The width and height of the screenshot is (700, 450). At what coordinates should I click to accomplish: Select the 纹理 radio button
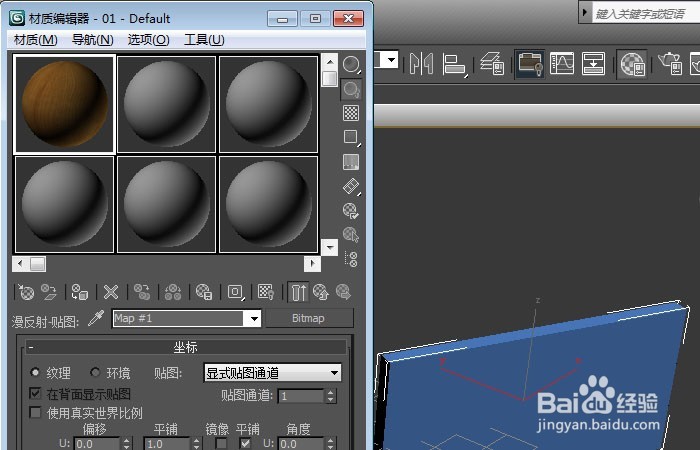[x=35, y=372]
